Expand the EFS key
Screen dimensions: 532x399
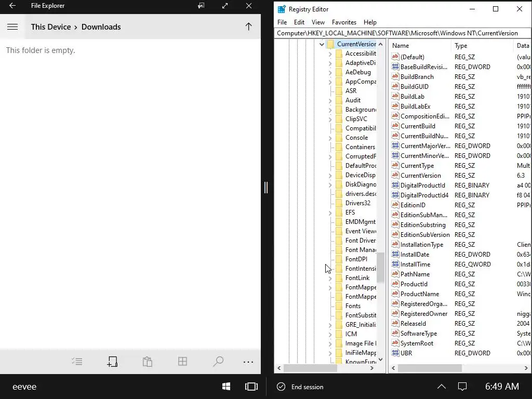coord(330,212)
